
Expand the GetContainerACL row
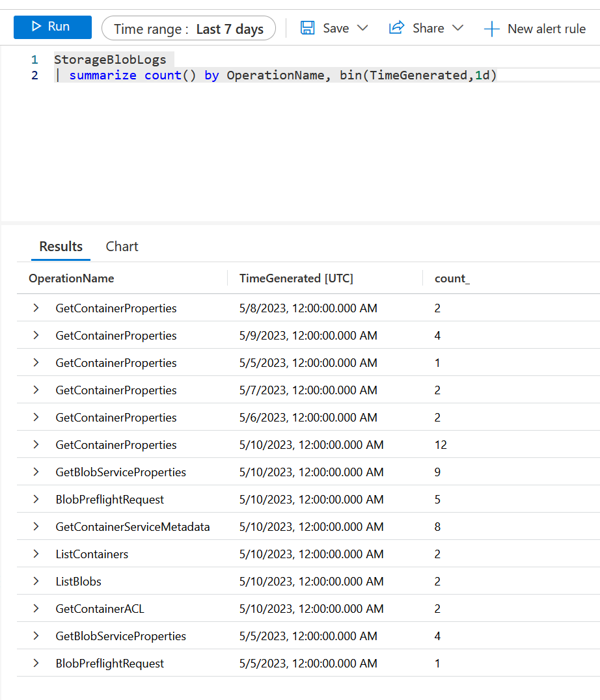tap(36, 608)
